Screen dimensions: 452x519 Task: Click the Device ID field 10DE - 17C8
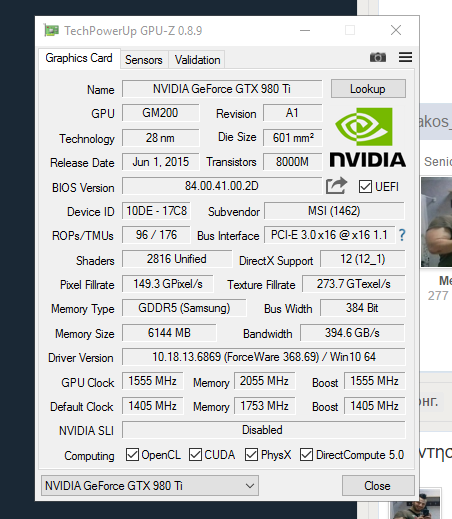point(156,211)
